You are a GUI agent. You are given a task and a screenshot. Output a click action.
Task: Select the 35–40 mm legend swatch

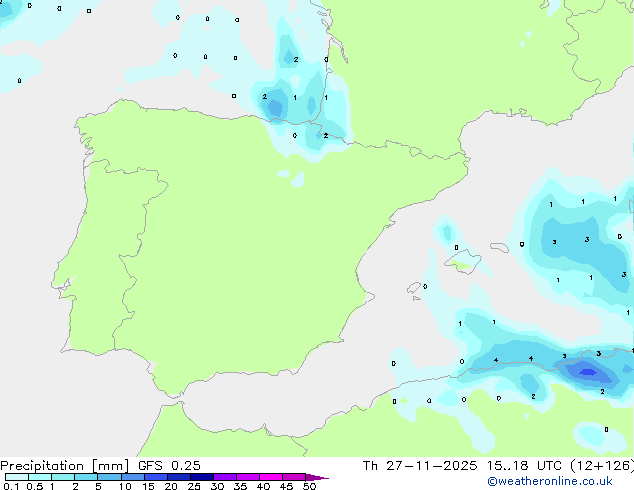[x=247, y=477]
